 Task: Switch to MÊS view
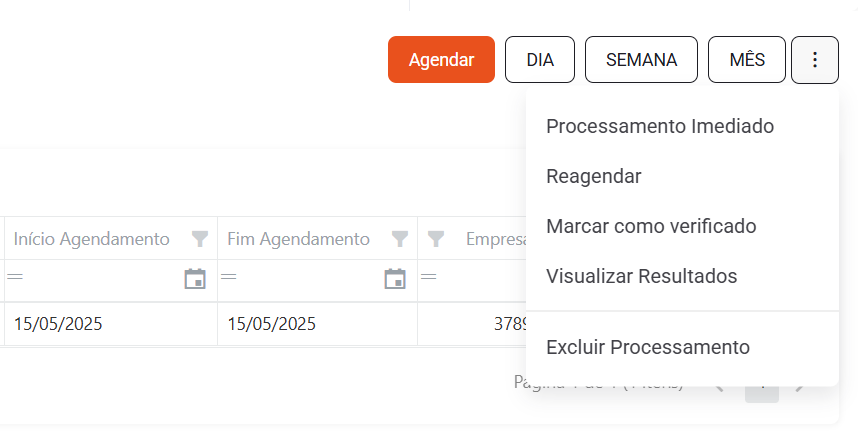tap(747, 60)
